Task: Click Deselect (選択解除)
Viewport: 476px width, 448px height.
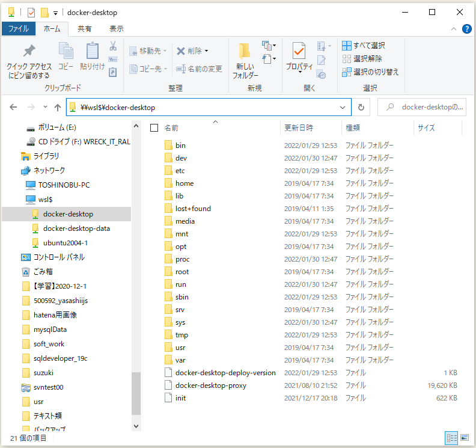Action: pyautogui.click(x=362, y=58)
